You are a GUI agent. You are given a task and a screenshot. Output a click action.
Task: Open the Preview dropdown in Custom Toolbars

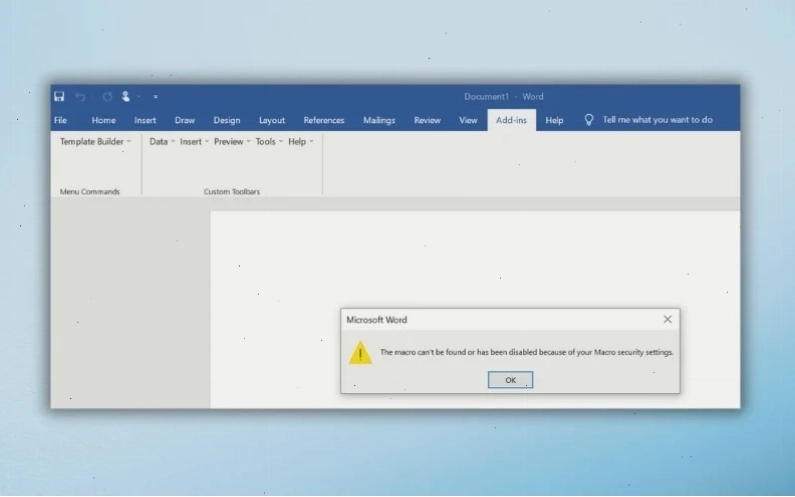[x=232, y=141]
